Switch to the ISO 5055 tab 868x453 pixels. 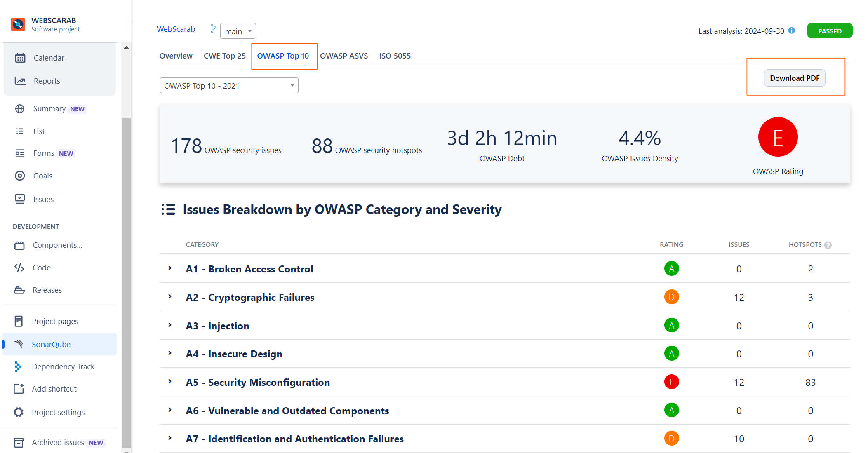pos(395,56)
